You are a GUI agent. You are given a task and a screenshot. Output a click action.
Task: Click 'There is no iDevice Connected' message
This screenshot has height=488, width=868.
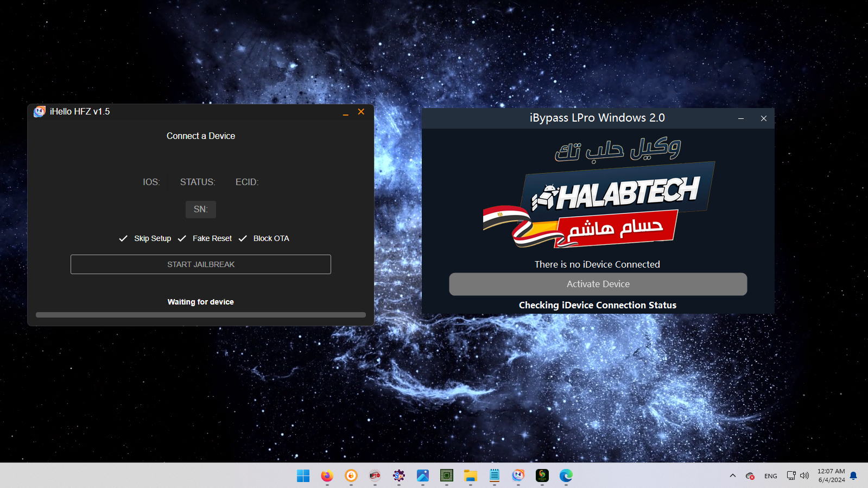[597, 264]
